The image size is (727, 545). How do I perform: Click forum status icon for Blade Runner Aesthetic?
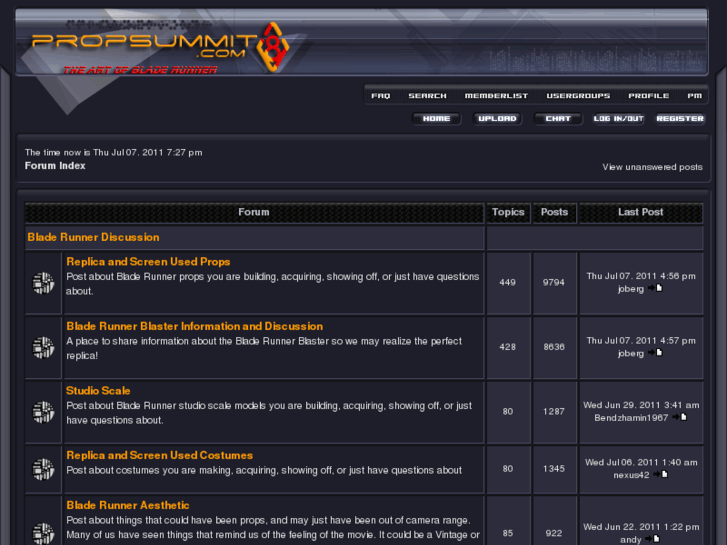point(43,533)
